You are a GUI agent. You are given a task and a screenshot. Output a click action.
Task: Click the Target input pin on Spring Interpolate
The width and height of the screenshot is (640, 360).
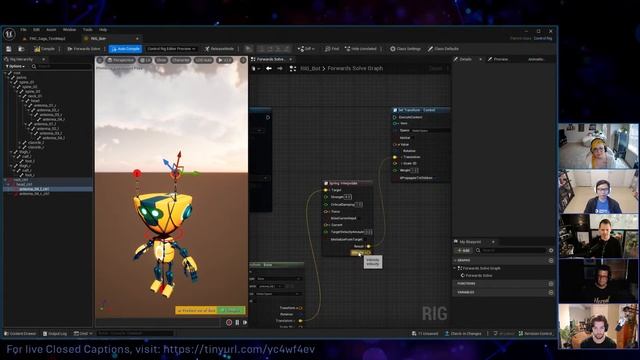tap(326, 190)
